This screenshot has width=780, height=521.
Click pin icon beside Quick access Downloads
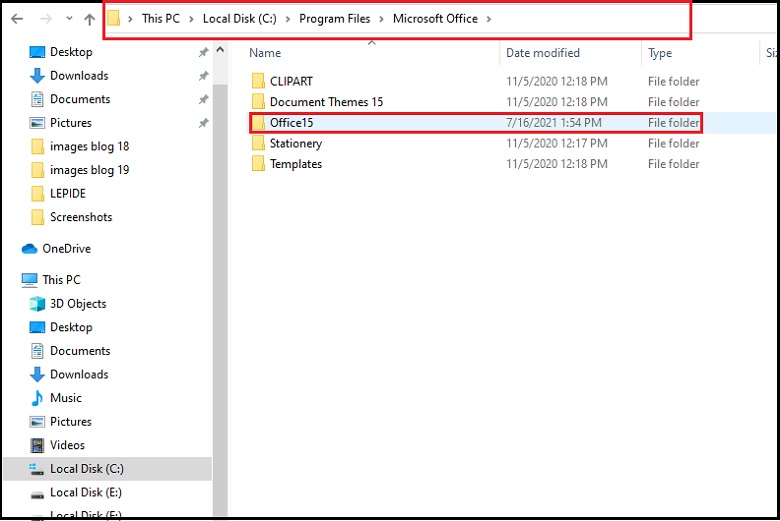pos(203,76)
